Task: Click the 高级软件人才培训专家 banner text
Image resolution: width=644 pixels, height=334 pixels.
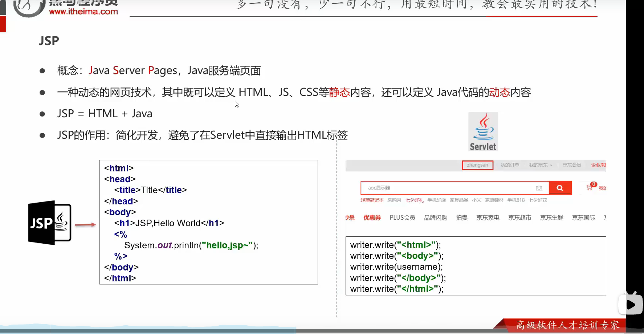Action: click(568, 325)
